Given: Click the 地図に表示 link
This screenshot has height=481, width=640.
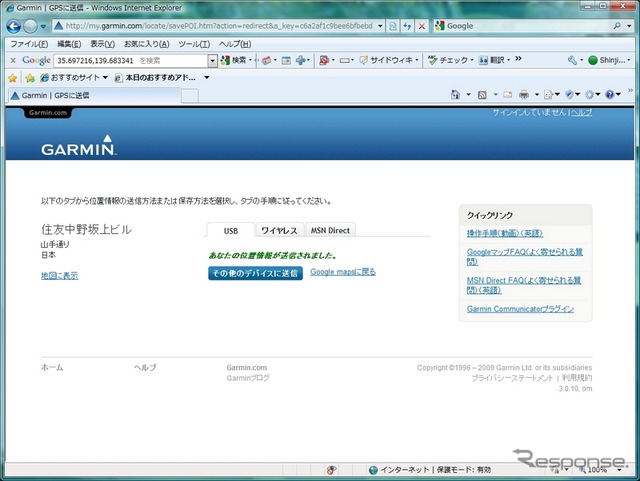Looking at the screenshot, I should (60, 276).
